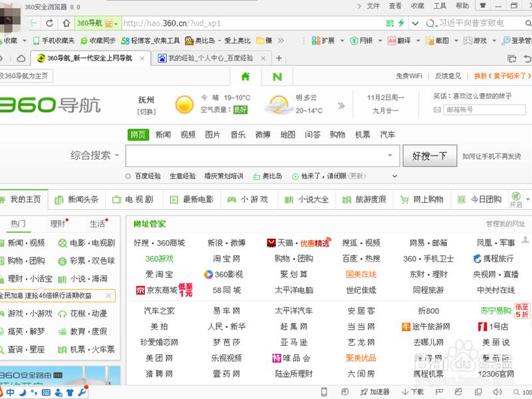Image resolution: width=532 pixels, height=399 pixels.
Task: Open the 京东商城 link
Action: (162, 290)
